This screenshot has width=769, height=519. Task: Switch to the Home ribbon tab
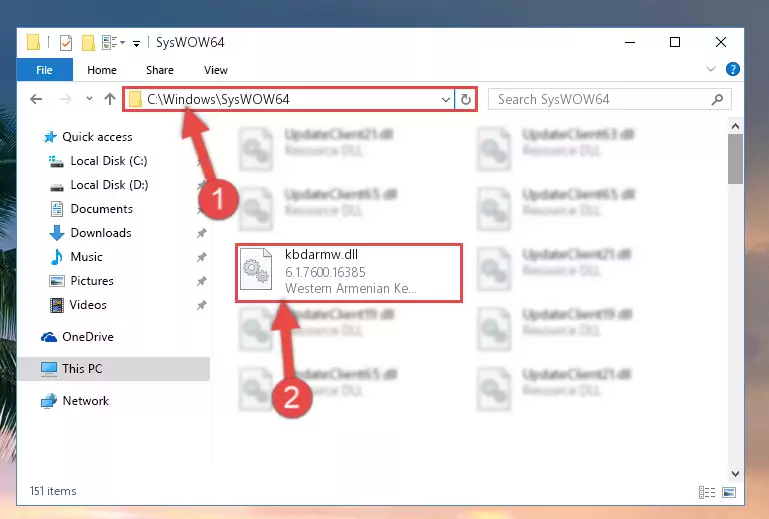point(102,70)
